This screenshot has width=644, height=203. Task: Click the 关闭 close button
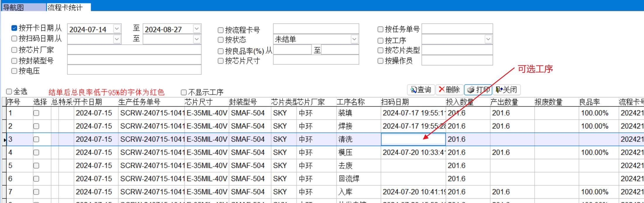pos(506,90)
